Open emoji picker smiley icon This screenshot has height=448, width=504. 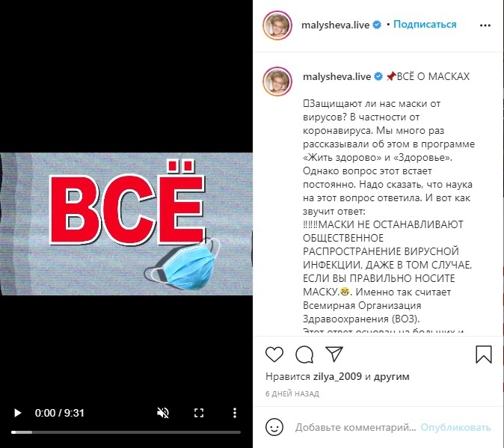pyautogui.click(x=274, y=427)
